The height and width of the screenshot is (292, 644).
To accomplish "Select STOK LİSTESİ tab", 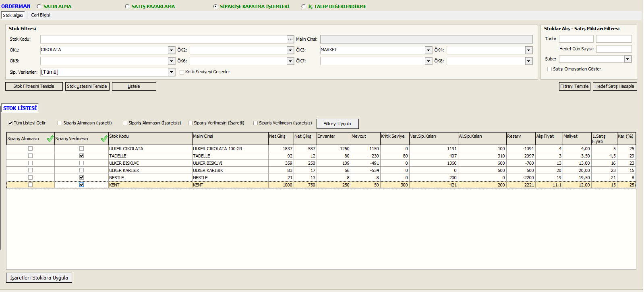I will (20, 108).
